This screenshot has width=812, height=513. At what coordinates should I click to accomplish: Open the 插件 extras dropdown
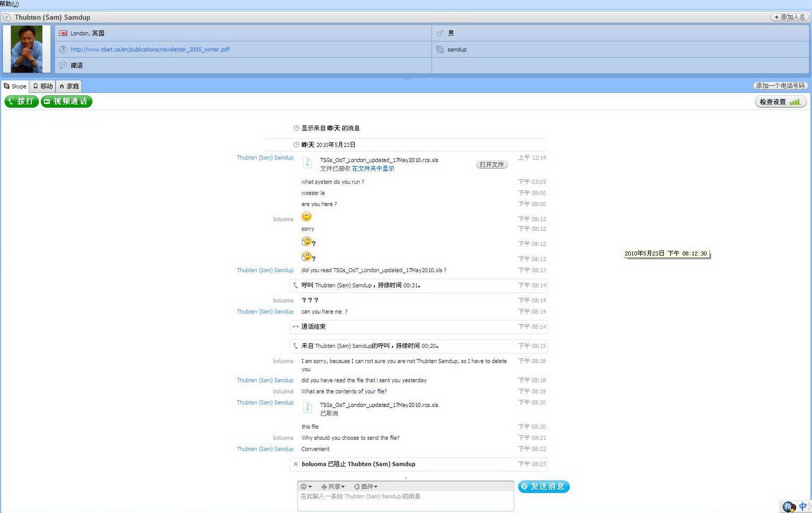click(366, 487)
